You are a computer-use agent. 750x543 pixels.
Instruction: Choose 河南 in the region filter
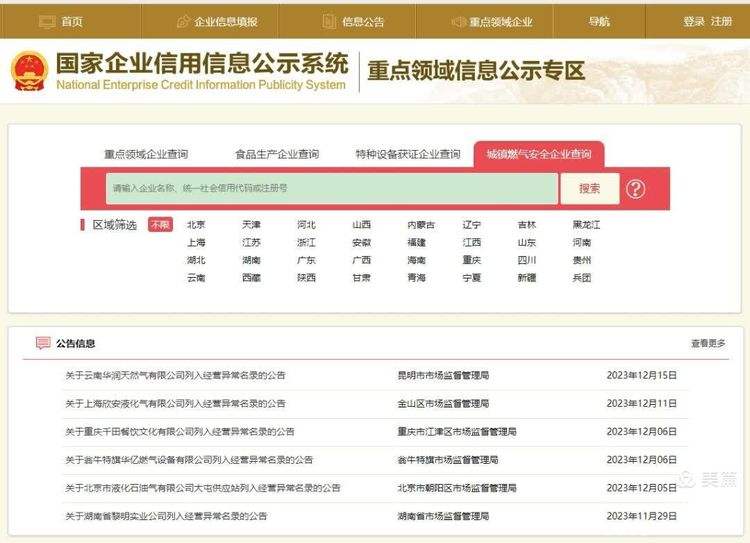pyautogui.click(x=582, y=243)
